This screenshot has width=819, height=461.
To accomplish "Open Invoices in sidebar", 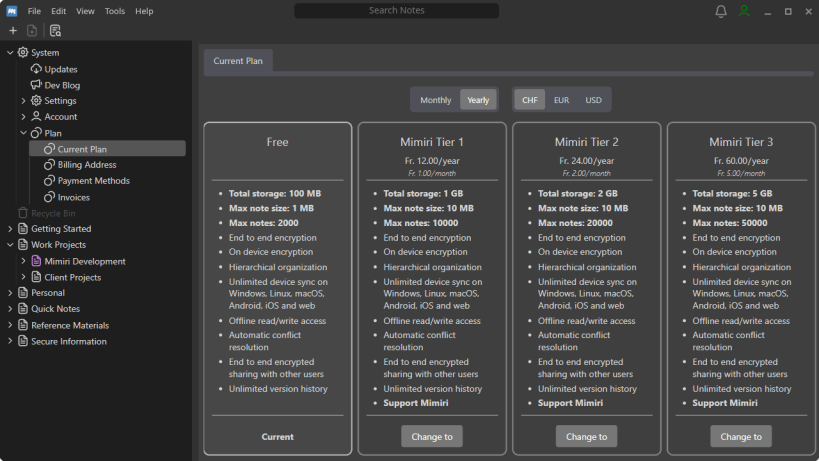I will point(74,197).
